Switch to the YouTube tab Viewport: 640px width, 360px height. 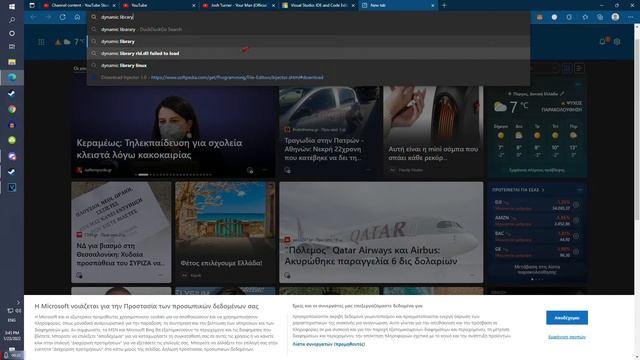[159, 5]
